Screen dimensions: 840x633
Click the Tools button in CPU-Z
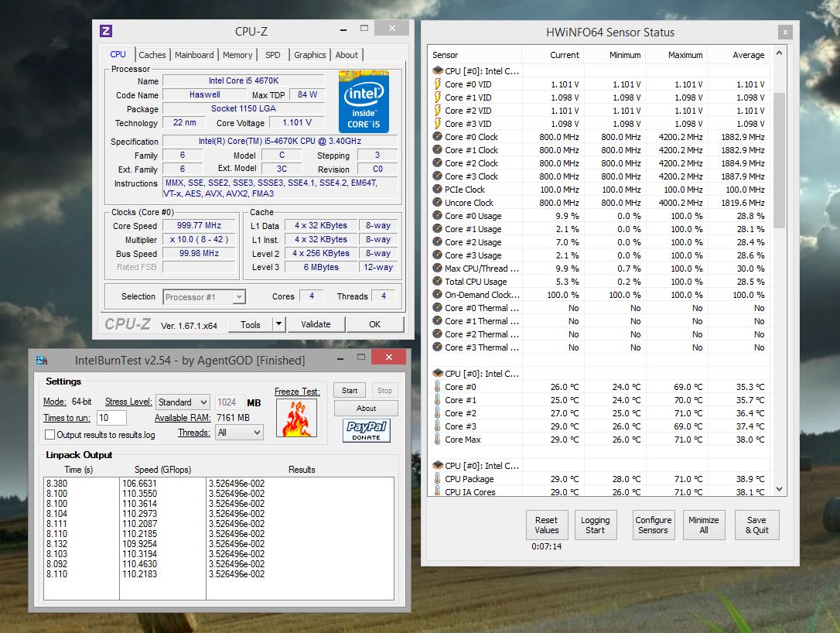tap(251, 324)
